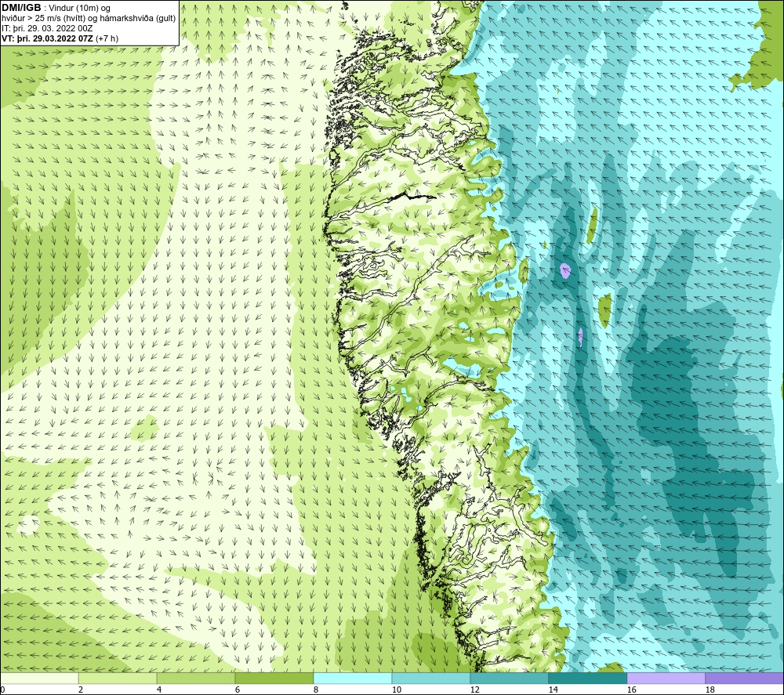
Task: Click the larger purple wind-maximum patch
Action: click(565, 271)
